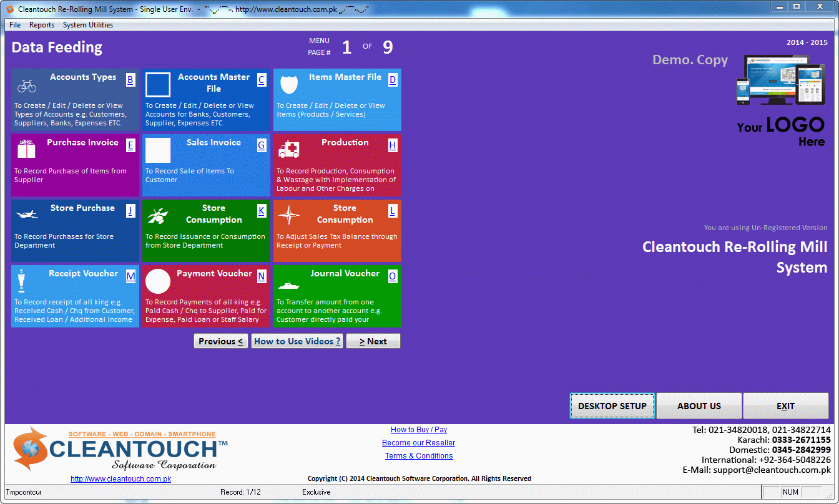
Task: Click the NUM indicator in status bar
Action: (790, 492)
